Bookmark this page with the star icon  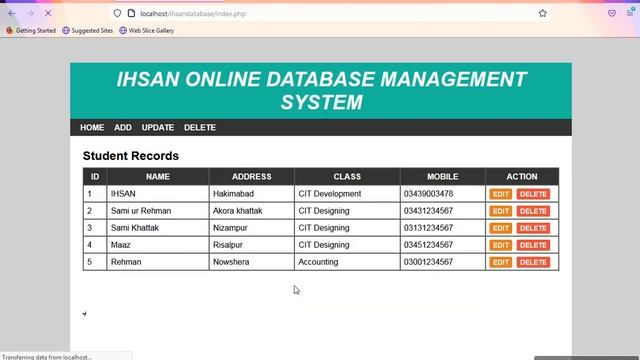tap(542, 13)
